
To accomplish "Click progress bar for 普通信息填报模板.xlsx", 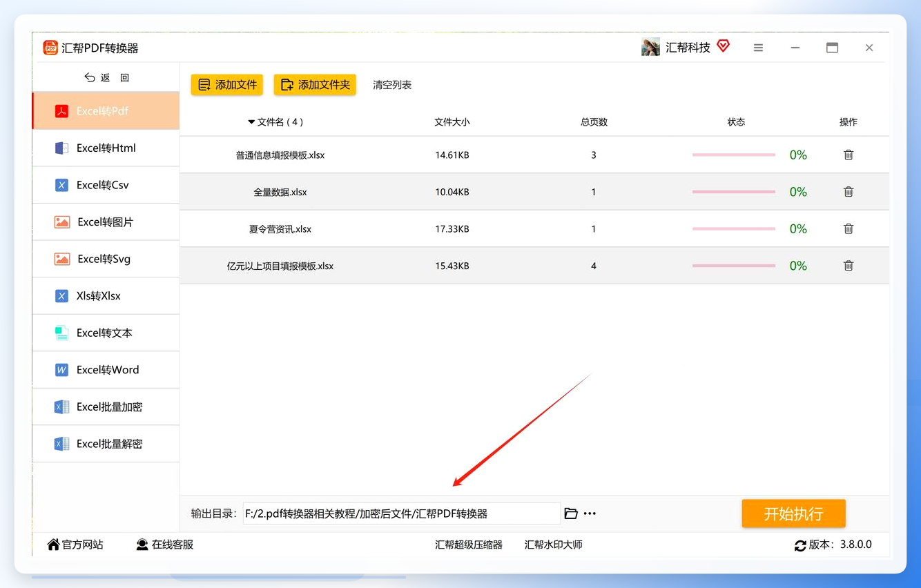I will (734, 155).
